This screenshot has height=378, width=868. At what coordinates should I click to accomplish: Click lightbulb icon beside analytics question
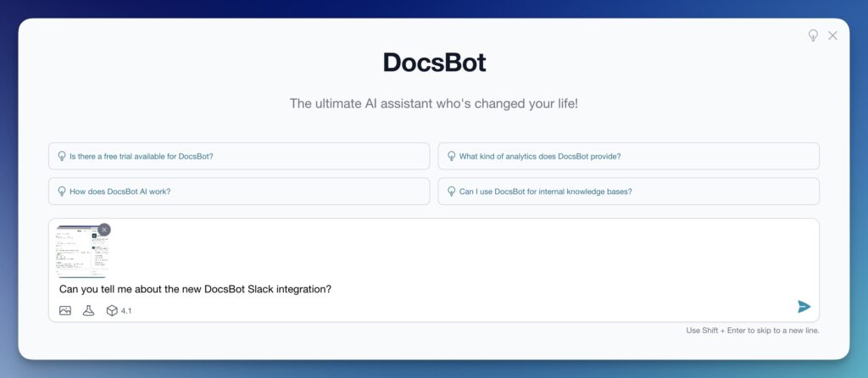coord(450,156)
